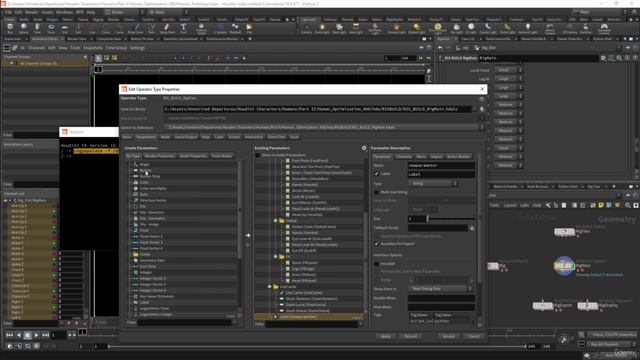
Task: Select the Tube shelf tool
Action: [x=37, y=28]
